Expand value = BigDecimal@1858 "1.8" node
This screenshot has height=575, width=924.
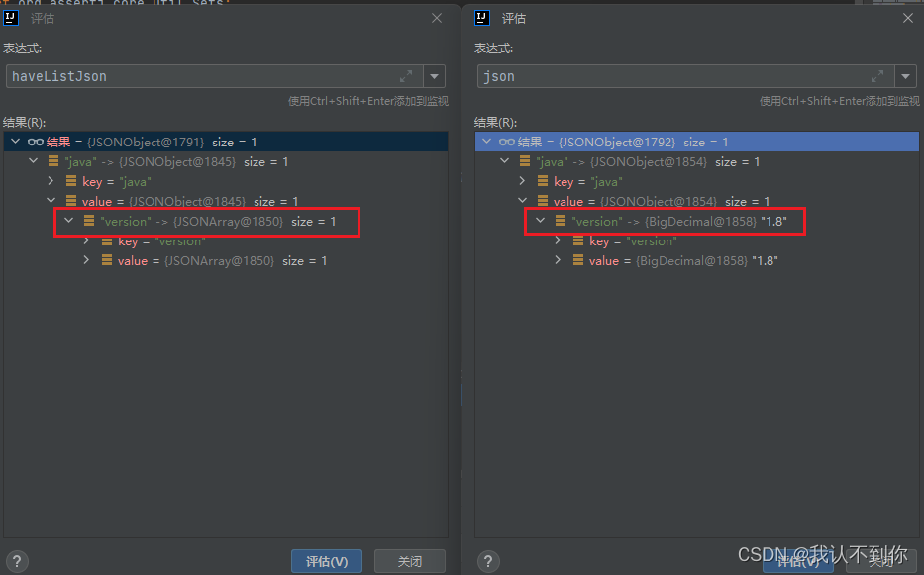(x=558, y=260)
